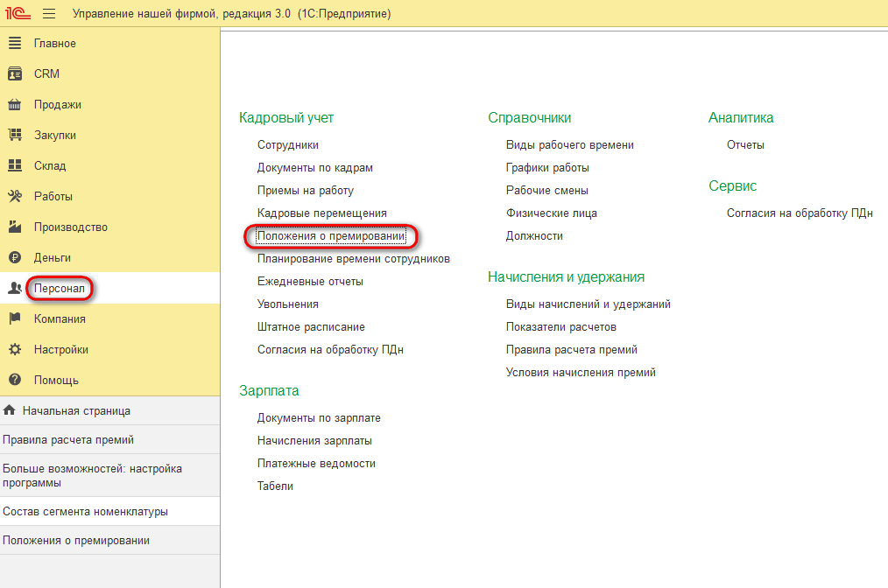Switch to Состав сегмента номенклатуры tab
Viewport: 888px width, 588px height.
[109, 512]
